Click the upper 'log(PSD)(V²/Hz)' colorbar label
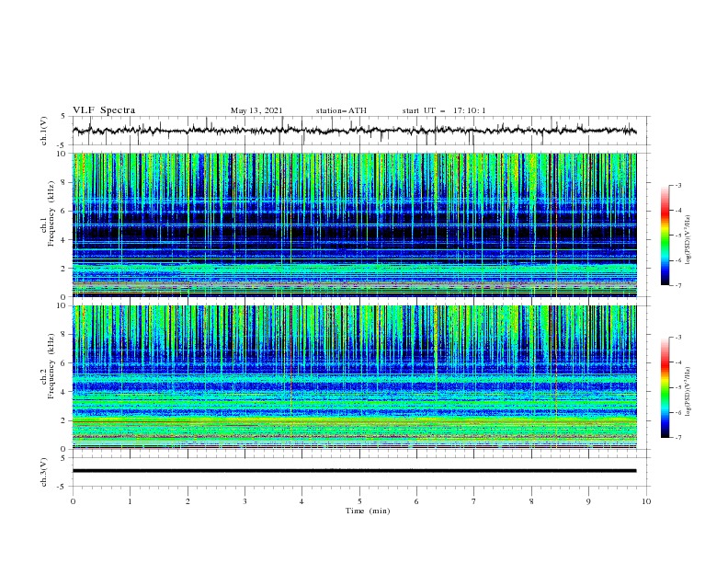The width and height of the screenshot is (728, 563). click(688, 240)
